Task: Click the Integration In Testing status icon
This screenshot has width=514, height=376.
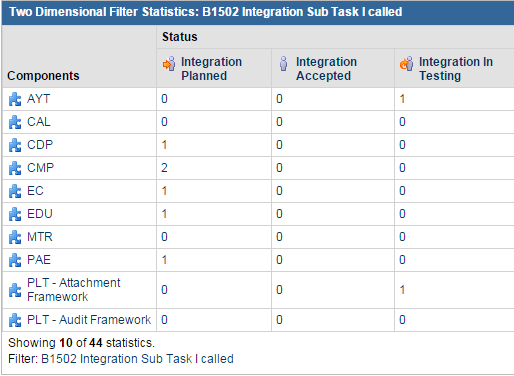Action: point(406,63)
